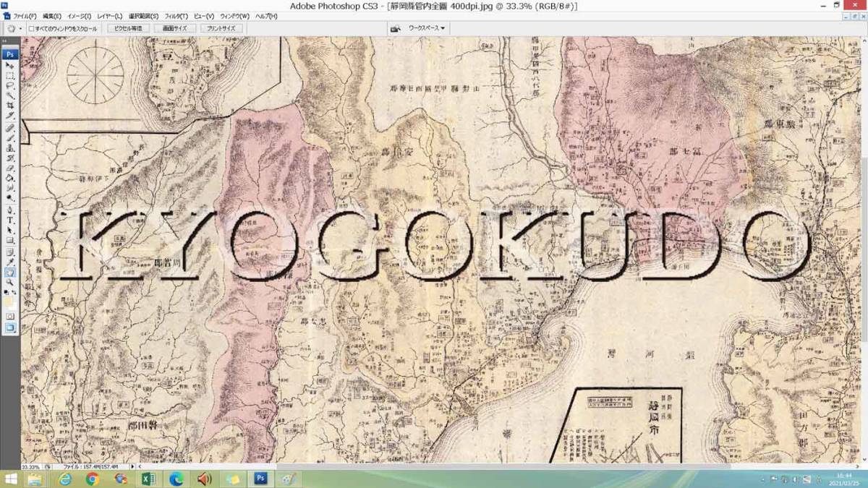868x488 pixels.
Task: Open the speaker app on the taskbar
Action: [x=204, y=479]
